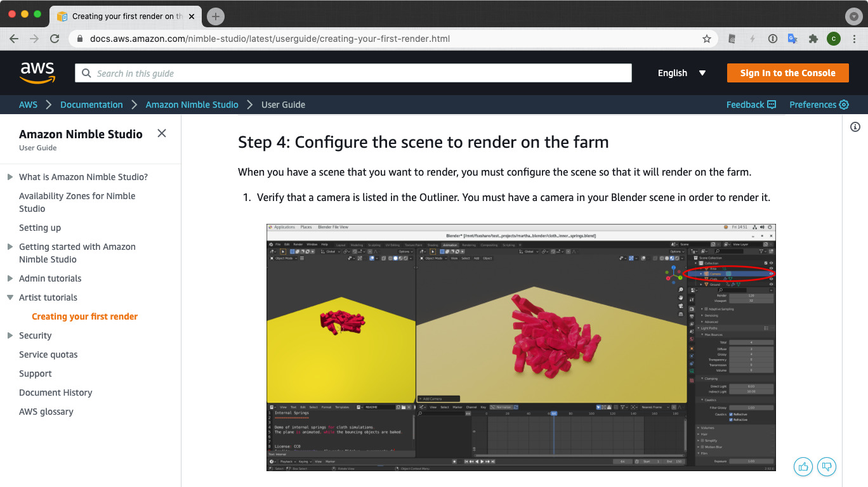Open the Setting up sidebar link
868x487 pixels.
[40, 228]
